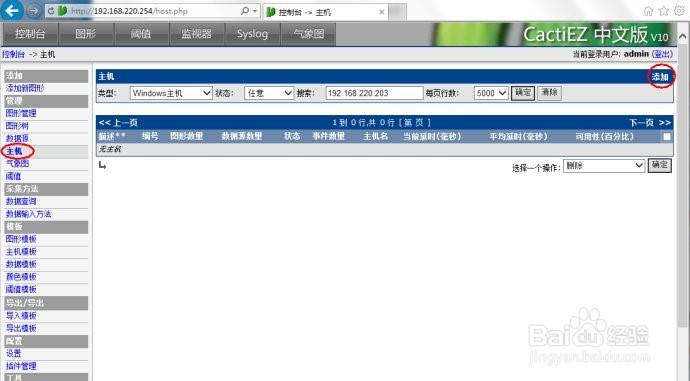The height and width of the screenshot is (381, 690).
Task: Switch to the 控制台 tab
Action: (x=30, y=34)
